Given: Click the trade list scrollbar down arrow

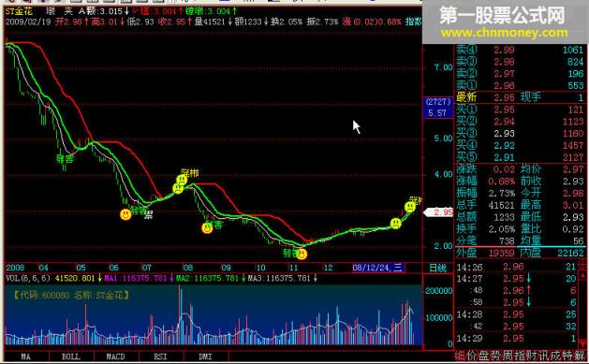Looking at the screenshot, I should click(x=583, y=343).
